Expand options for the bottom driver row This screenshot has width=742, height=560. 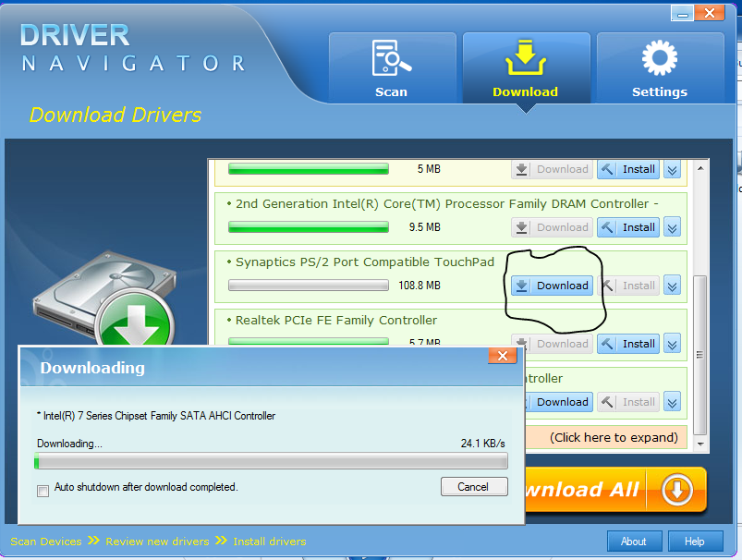(x=672, y=402)
